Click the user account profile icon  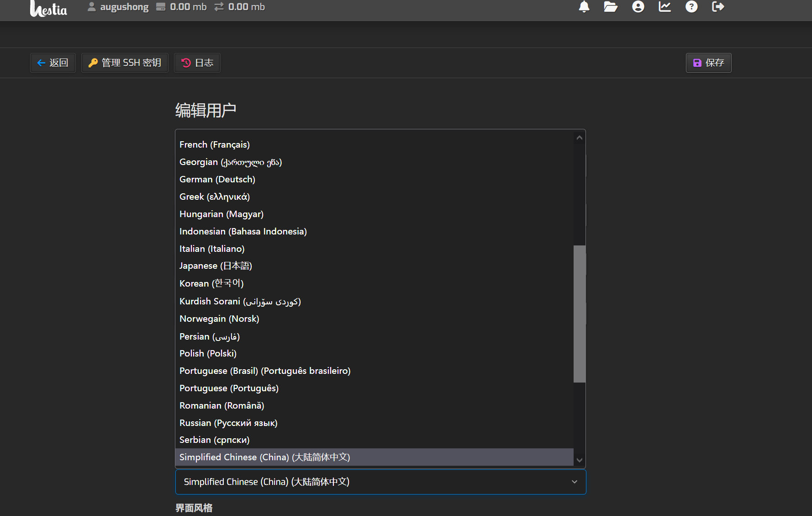pos(638,7)
